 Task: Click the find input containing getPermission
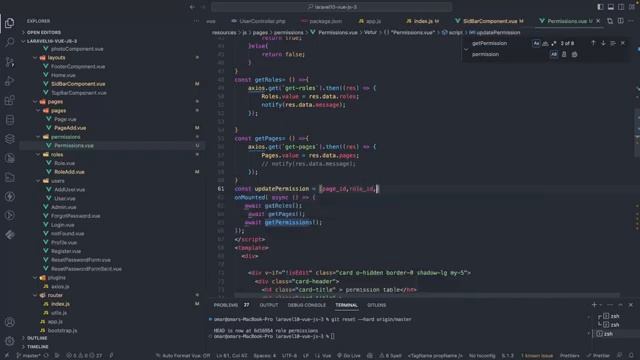click(x=500, y=43)
